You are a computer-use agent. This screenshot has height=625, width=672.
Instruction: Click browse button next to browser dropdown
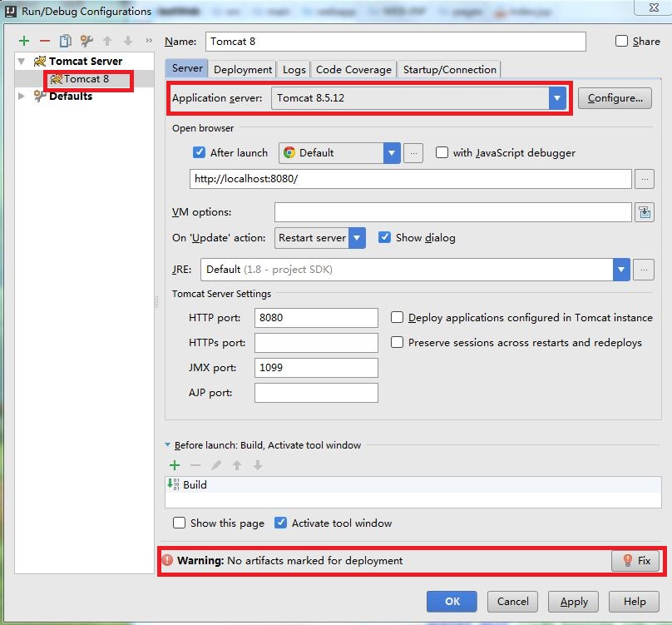coord(413,153)
